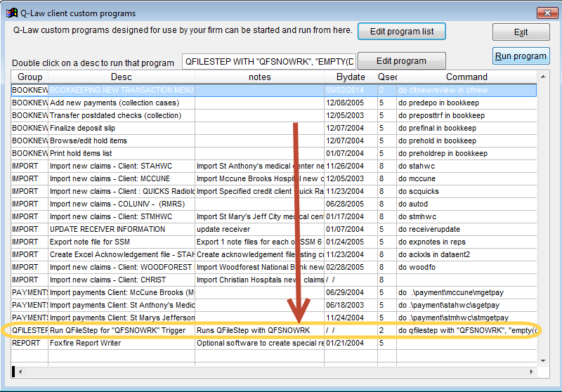The width and height of the screenshot is (562, 392).
Task: Click the QFILESTEP WITH command input field
Action: [269, 62]
